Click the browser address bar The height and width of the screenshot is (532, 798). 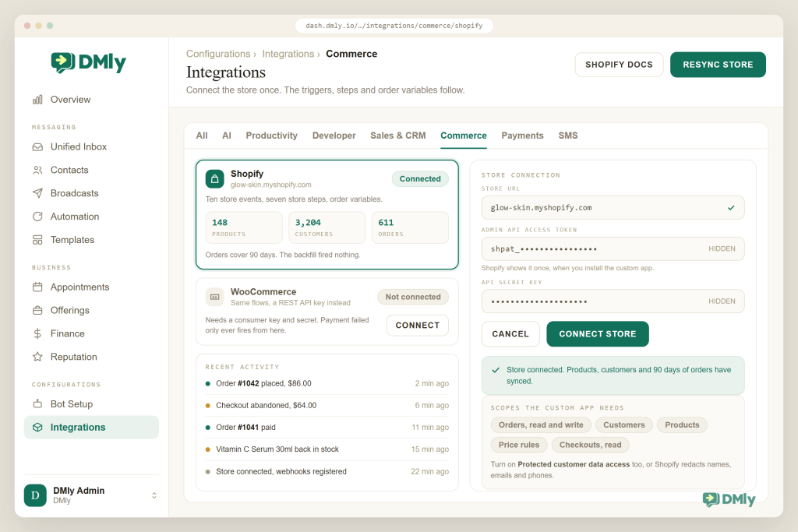tap(394, 26)
